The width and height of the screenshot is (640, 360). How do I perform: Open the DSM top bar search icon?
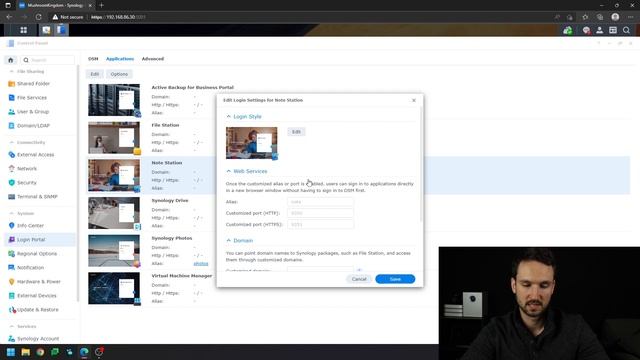(626, 30)
